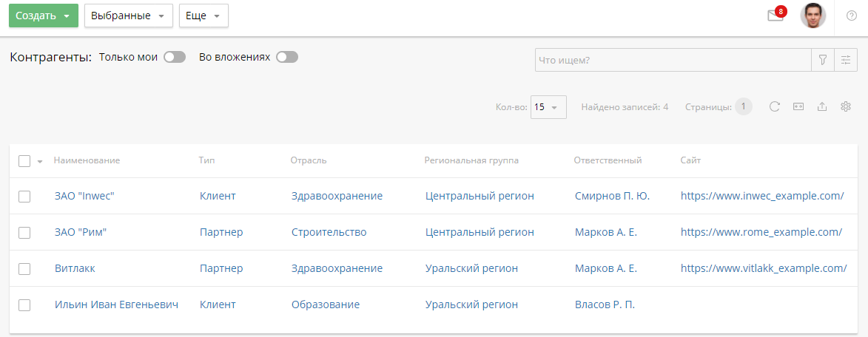
Task: Check the box for ЗАО "Рим" row
Action: point(24,232)
